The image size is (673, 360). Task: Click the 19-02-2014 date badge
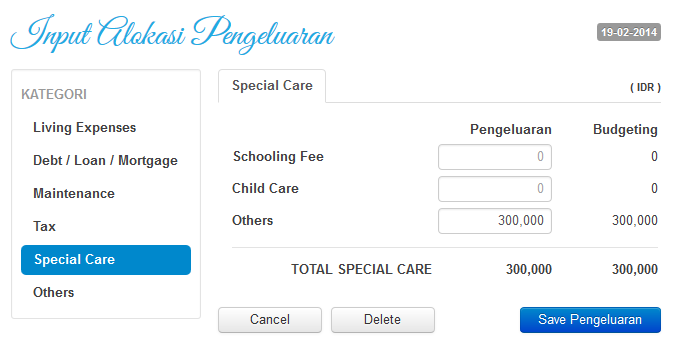point(629,32)
